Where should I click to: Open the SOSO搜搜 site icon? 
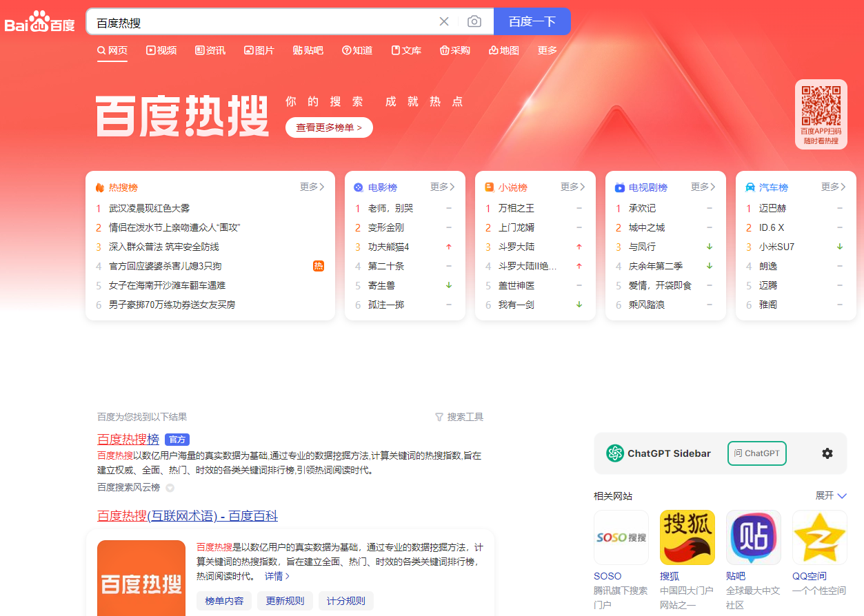(x=621, y=537)
